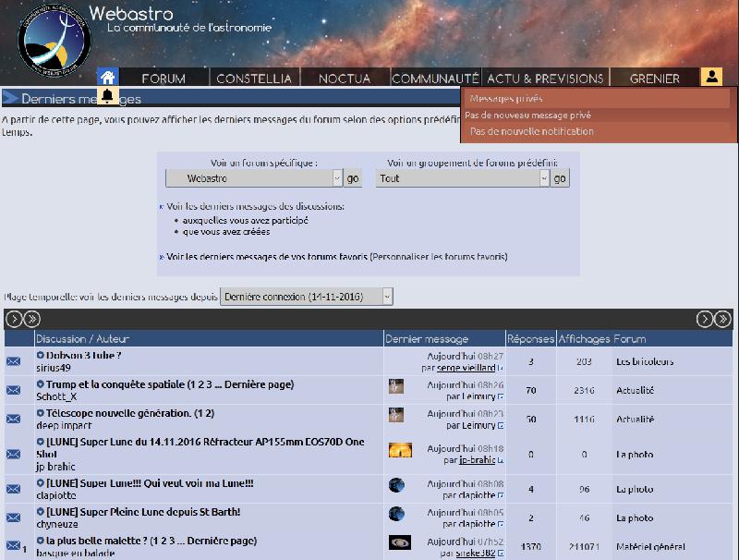
Task: Click que vous avez créées link
Action: tap(226, 232)
